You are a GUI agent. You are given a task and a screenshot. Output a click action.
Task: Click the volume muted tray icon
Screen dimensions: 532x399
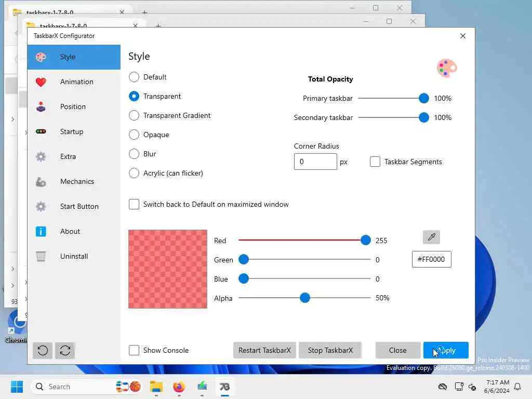(472, 387)
